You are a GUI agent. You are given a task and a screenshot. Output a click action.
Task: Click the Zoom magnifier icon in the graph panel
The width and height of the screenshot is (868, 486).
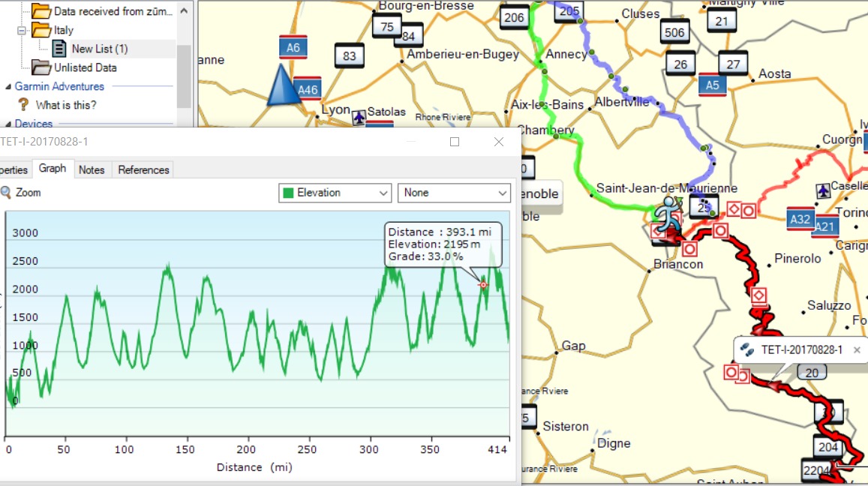point(5,193)
